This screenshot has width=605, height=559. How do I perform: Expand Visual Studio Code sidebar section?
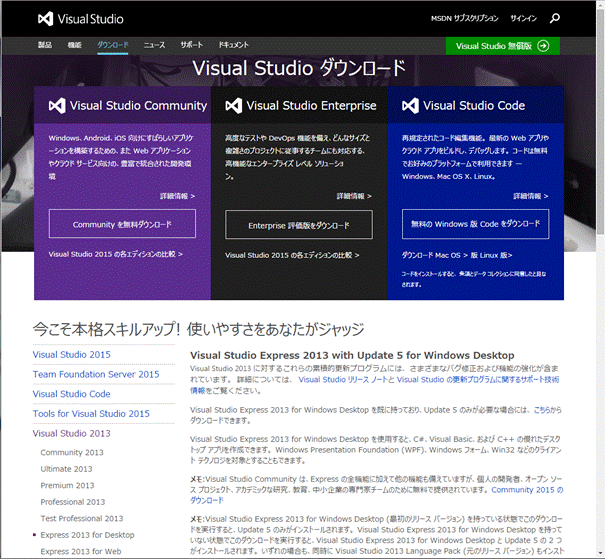(x=72, y=393)
